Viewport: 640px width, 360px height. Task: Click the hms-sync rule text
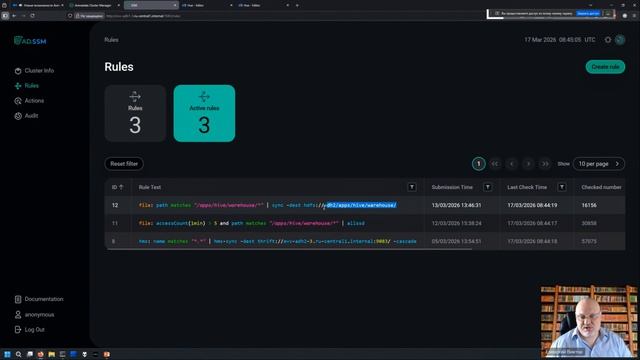pos(278,241)
